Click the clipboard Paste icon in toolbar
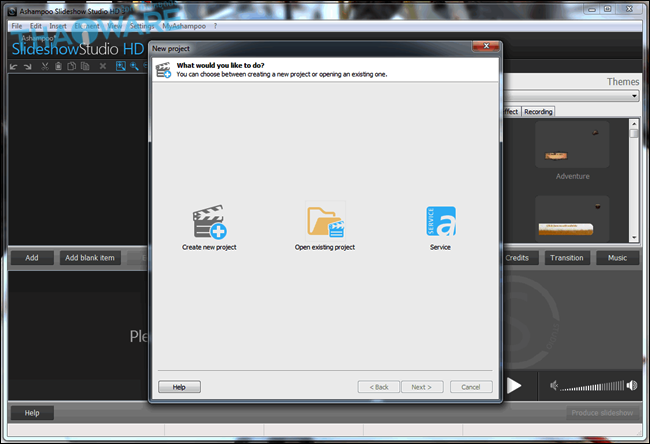The image size is (650, 444). [x=58, y=66]
